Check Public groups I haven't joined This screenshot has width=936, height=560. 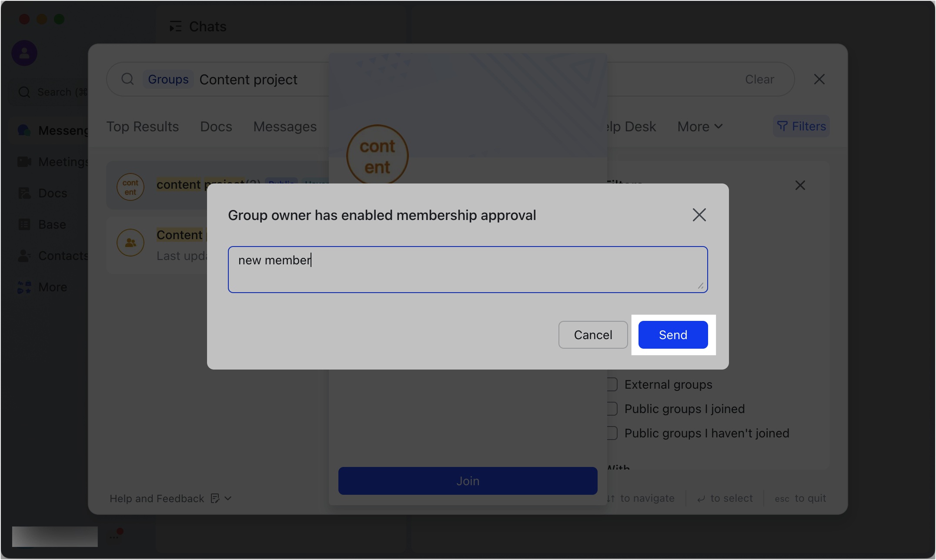(x=612, y=433)
